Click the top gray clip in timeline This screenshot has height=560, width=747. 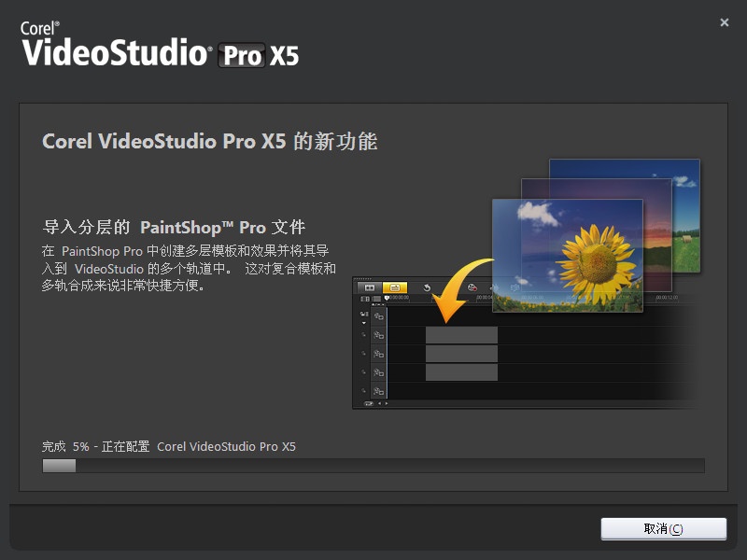[461, 335]
